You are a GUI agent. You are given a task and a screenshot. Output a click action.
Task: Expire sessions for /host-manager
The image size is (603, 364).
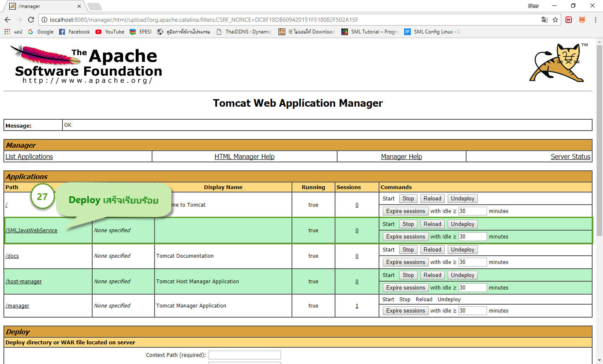pos(406,288)
